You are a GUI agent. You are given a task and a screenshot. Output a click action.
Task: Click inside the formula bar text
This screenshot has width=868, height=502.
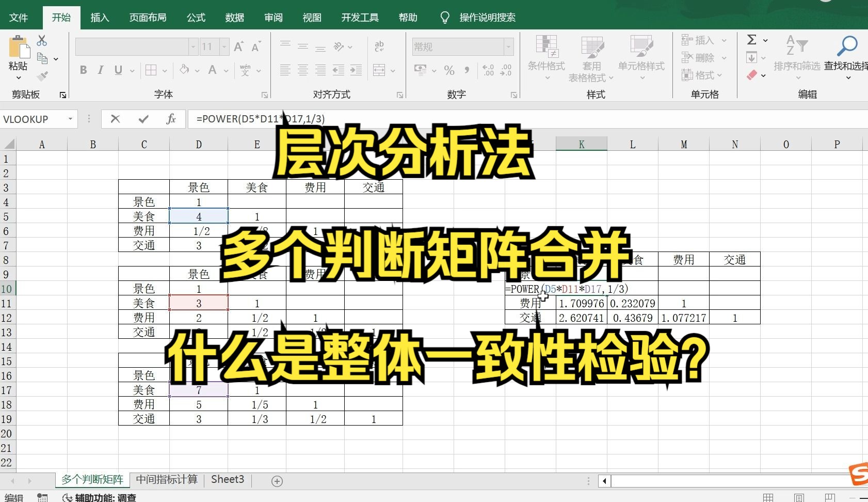pyautogui.click(x=260, y=119)
